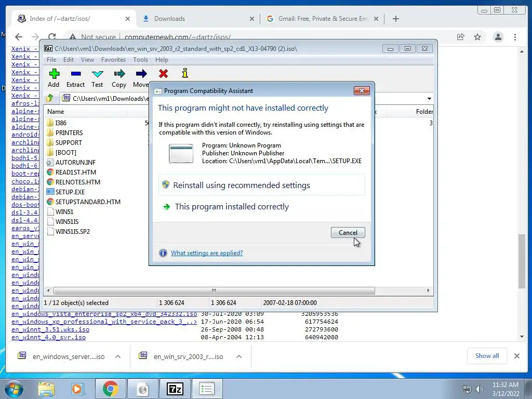Open the Chrome share icon
This screenshot has height=399, width=532.
tap(460, 37)
